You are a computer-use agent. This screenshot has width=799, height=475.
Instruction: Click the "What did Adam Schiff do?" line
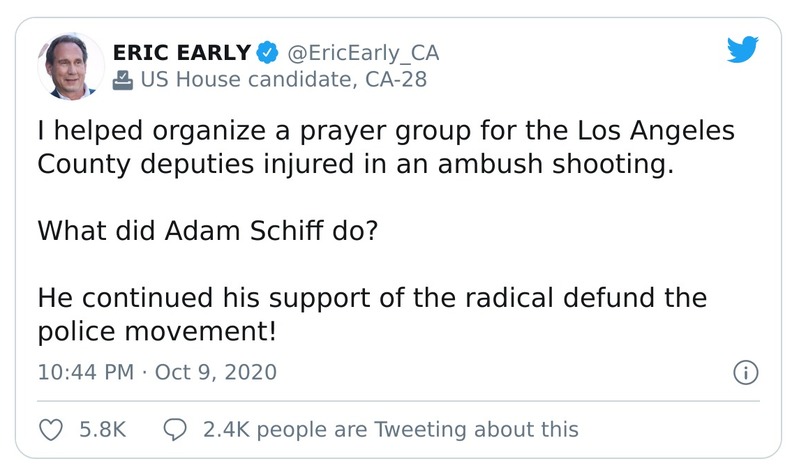coord(209,231)
